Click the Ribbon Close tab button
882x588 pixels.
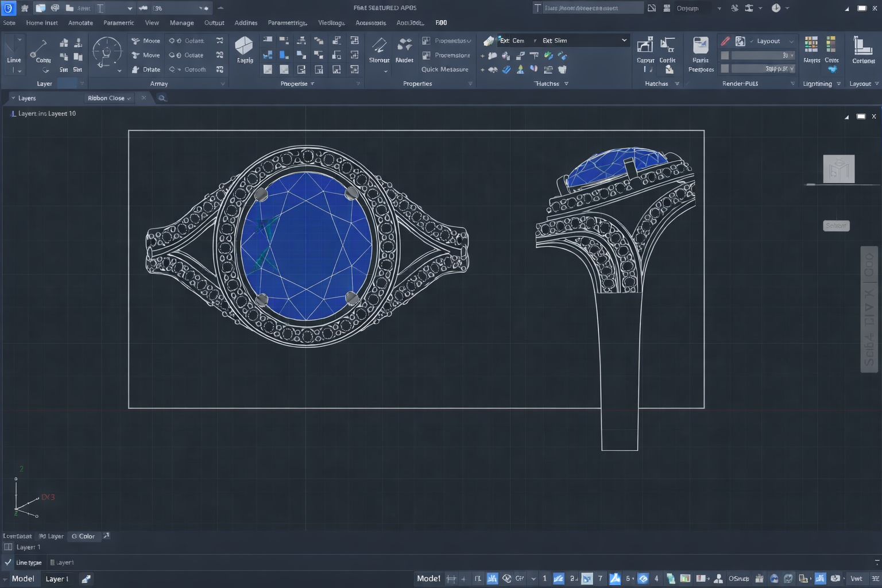(107, 98)
